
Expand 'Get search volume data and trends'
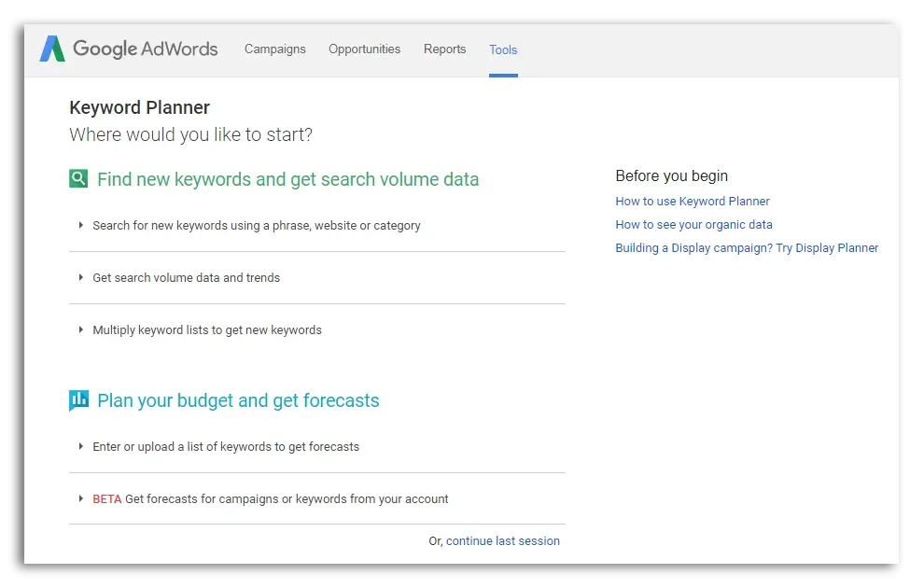(186, 278)
